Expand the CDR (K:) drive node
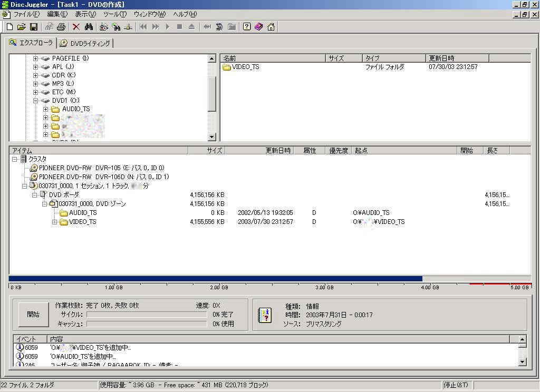540x392 pixels. pyautogui.click(x=35, y=75)
